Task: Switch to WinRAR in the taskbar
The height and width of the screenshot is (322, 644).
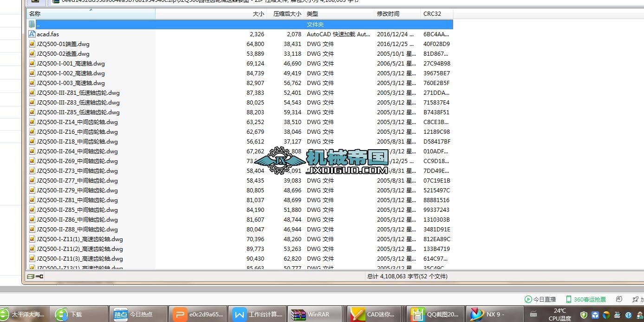Action: [x=316, y=314]
